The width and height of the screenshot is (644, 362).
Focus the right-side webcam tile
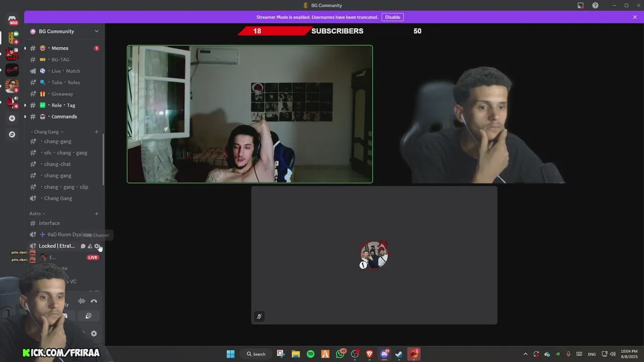[498, 114]
